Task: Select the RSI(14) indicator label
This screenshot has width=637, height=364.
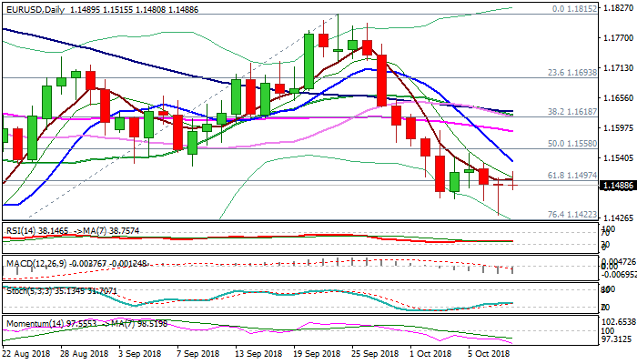Action: tap(22, 230)
